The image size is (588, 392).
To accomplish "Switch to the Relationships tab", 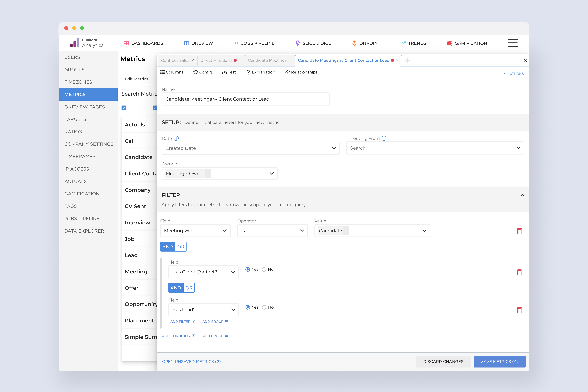I will pos(302,72).
